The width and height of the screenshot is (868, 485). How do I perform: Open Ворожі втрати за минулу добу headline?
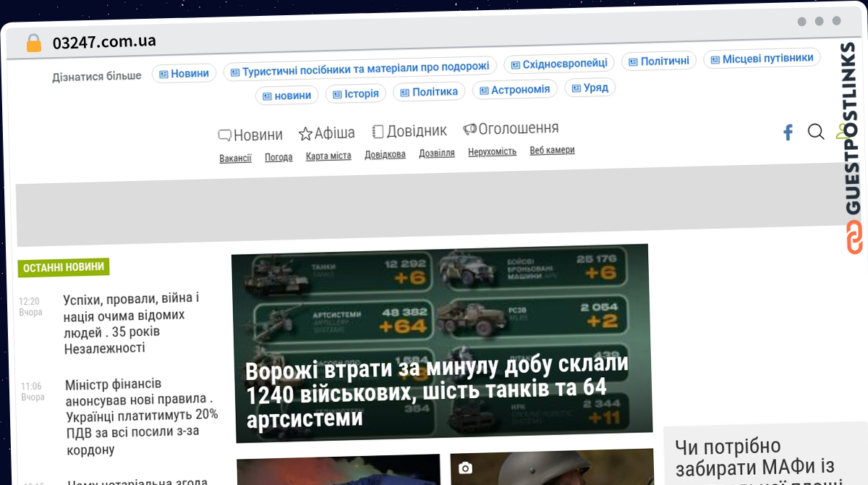437,392
